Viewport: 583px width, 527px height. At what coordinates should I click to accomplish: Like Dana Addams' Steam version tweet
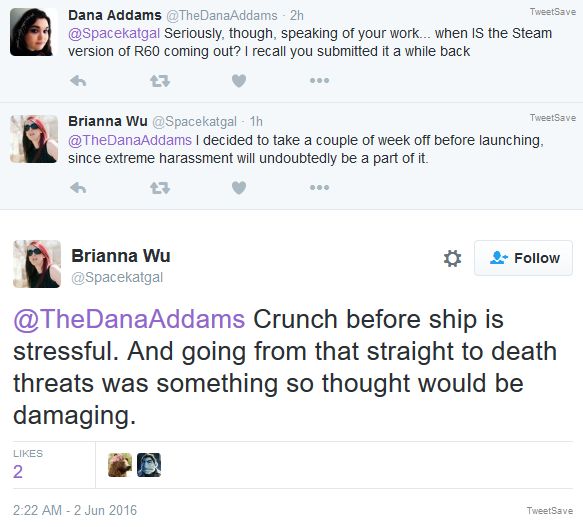coord(239,81)
